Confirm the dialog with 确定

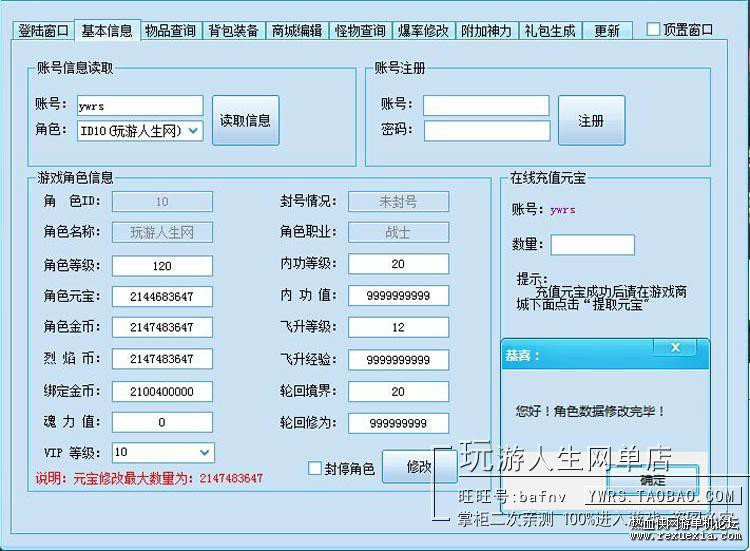(x=653, y=480)
